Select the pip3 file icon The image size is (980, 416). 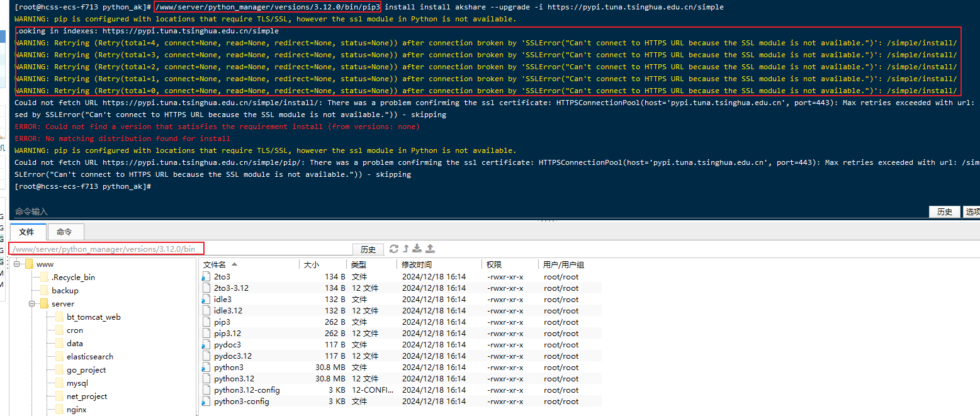(207, 322)
